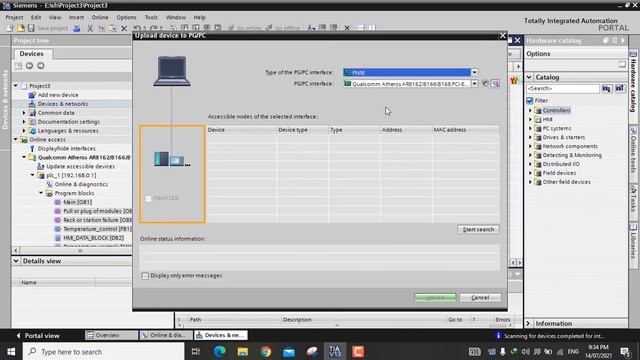Expand the Controllers catalog folder
The height and width of the screenshot is (360, 640).
(530, 111)
